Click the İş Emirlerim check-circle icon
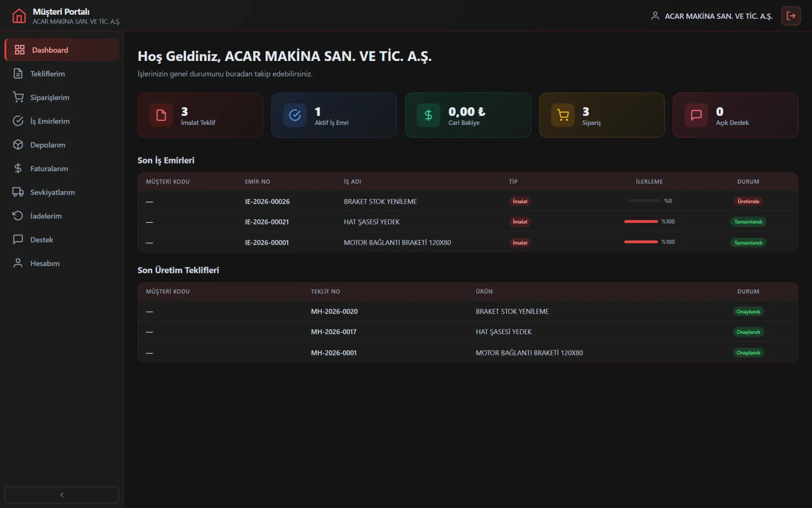This screenshot has width=812, height=508. tap(18, 121)
